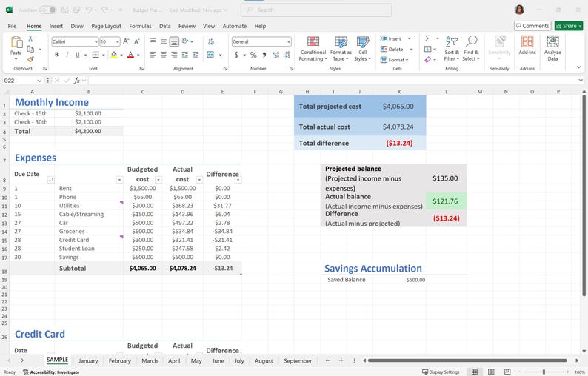Open the General number format dropdown
The height and width of the screenshot is (376, 588).
289,41
